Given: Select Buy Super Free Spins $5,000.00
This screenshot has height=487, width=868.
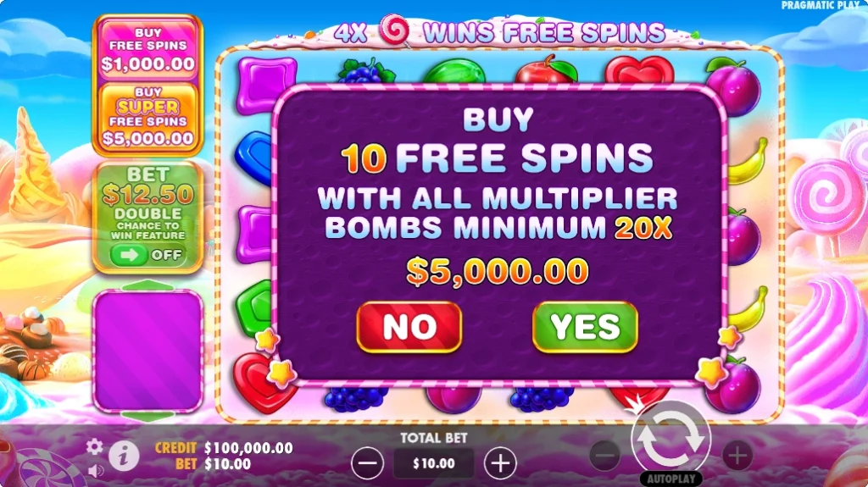Looking at the screenshot, I should pyautogui.click(x=147, y=116).
